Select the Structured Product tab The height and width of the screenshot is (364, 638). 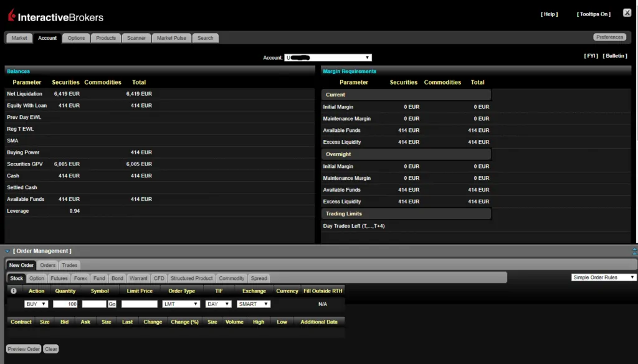(192, 278)
